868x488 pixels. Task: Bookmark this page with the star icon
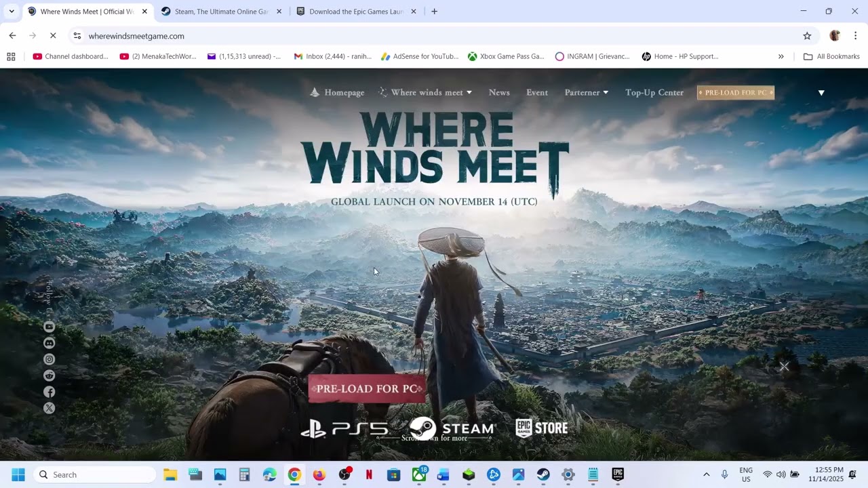click(807, 36)
